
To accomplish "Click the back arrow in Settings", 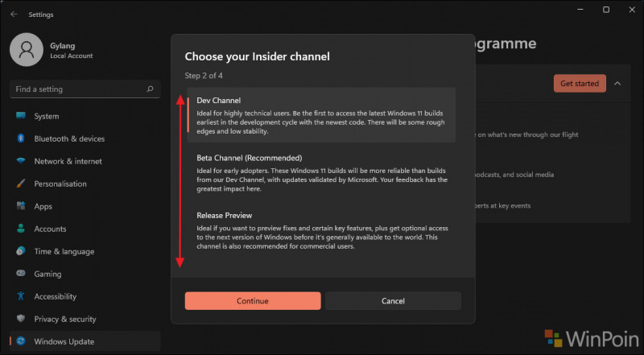I will 14,14.
